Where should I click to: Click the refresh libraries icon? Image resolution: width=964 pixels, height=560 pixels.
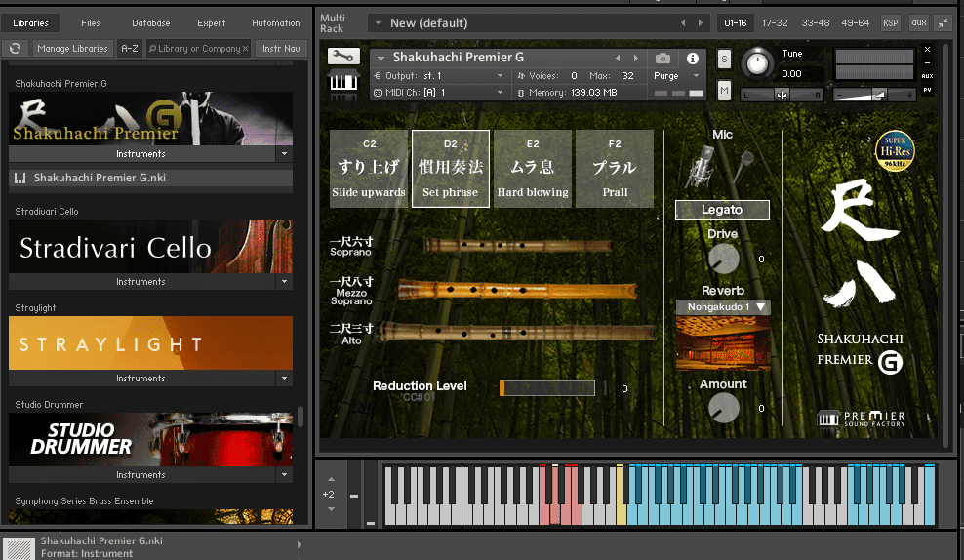coord(16,48)
